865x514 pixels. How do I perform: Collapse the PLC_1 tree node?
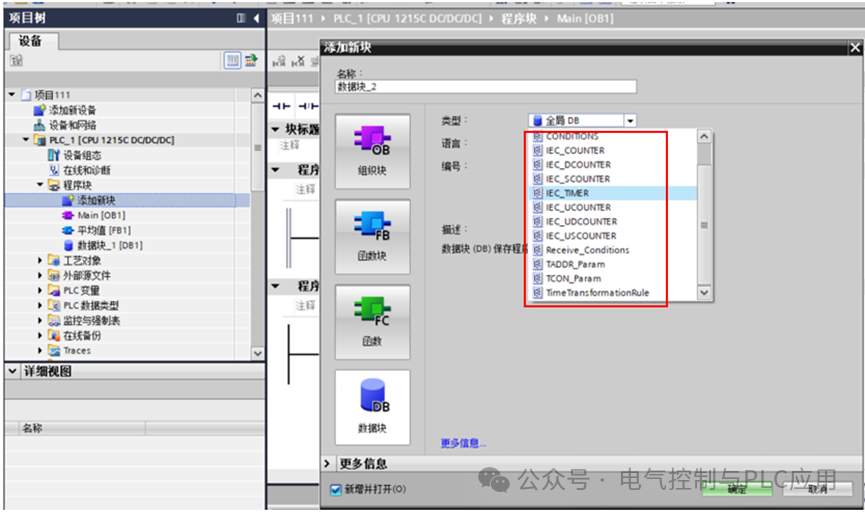26,140
